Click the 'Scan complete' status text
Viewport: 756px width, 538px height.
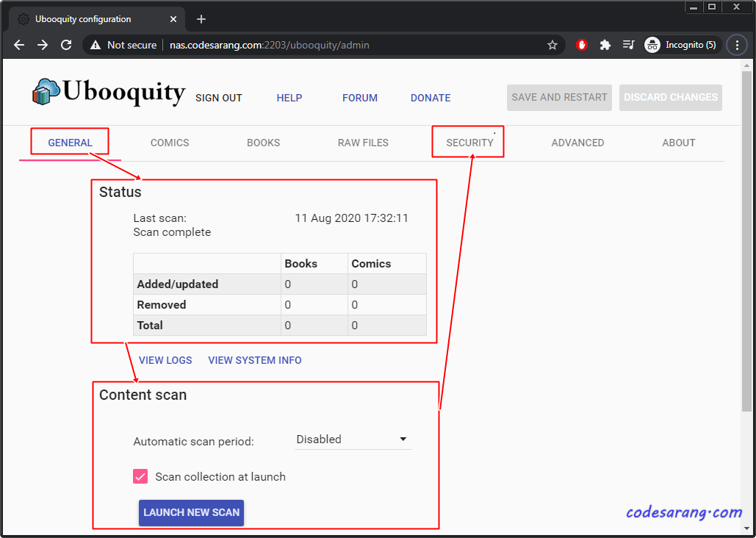click(172, 232)
